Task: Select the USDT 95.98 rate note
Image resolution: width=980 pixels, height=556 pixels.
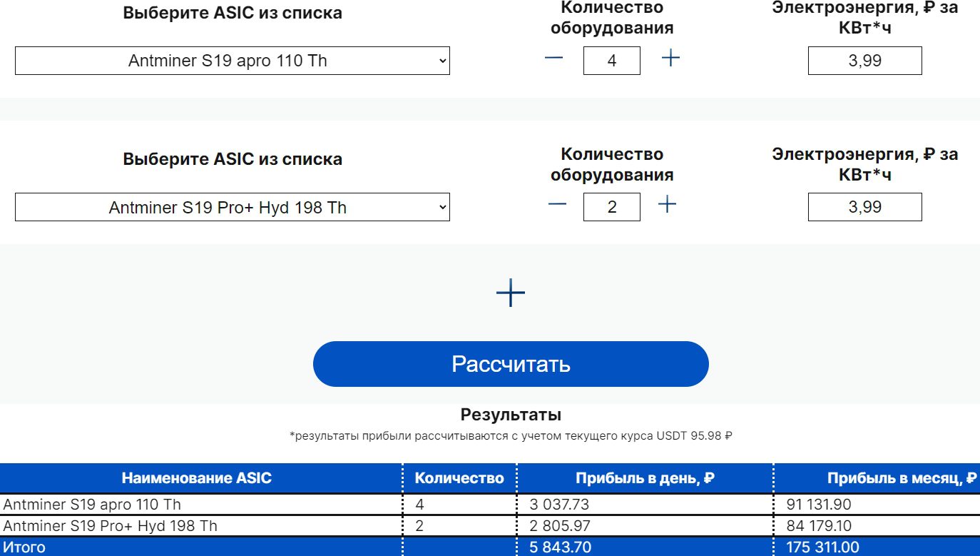Action: pyautogui.click(x=511, y=435)
